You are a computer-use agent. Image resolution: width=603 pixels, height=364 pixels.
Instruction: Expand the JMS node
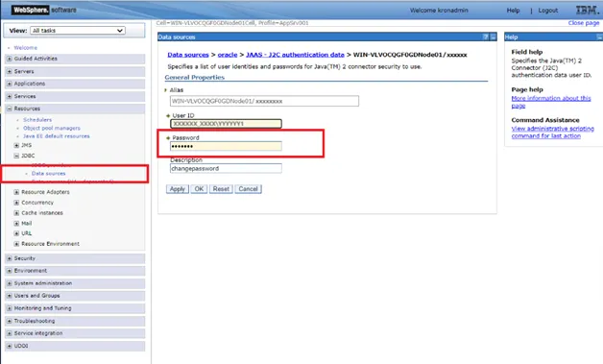(x=16, y=145)
